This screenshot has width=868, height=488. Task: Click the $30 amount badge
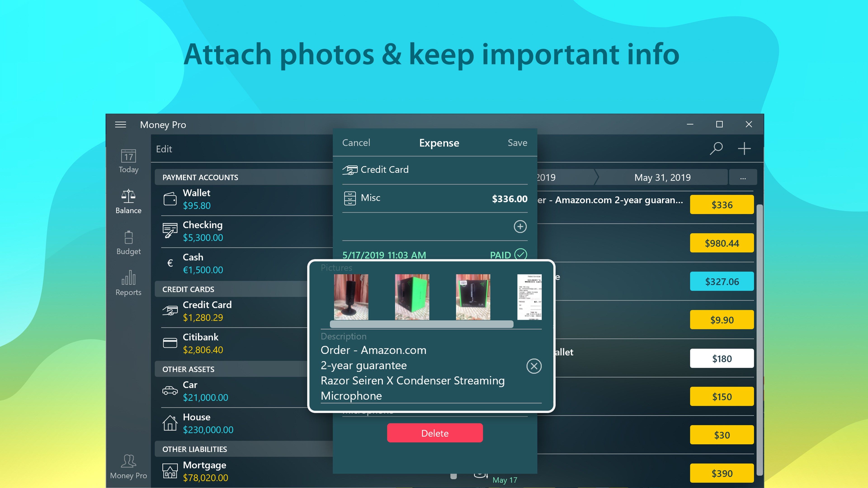(x=722, y=435)
